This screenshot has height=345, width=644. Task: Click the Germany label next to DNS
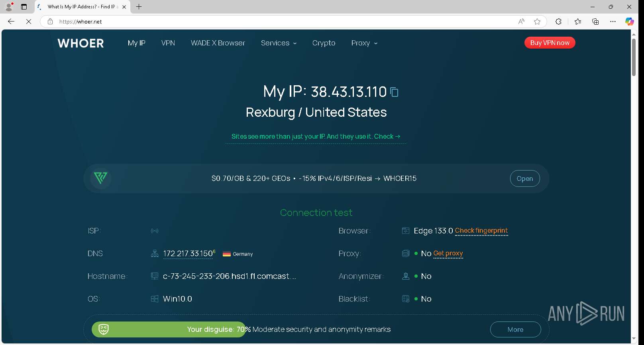(243, 254)
